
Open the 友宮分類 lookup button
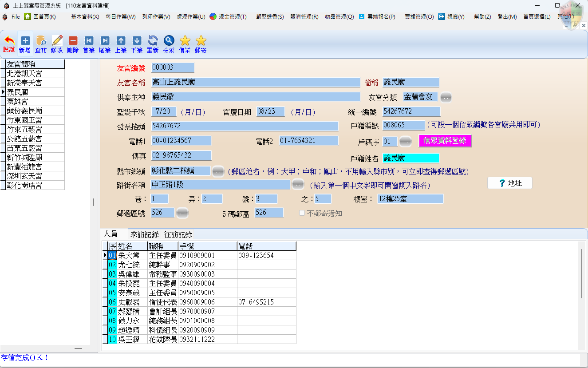[446, 97]
